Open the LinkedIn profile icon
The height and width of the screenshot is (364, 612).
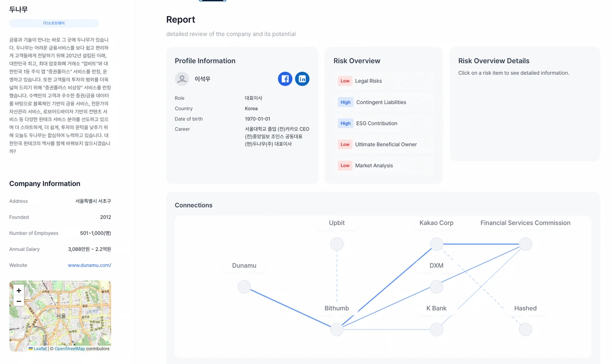302,79
